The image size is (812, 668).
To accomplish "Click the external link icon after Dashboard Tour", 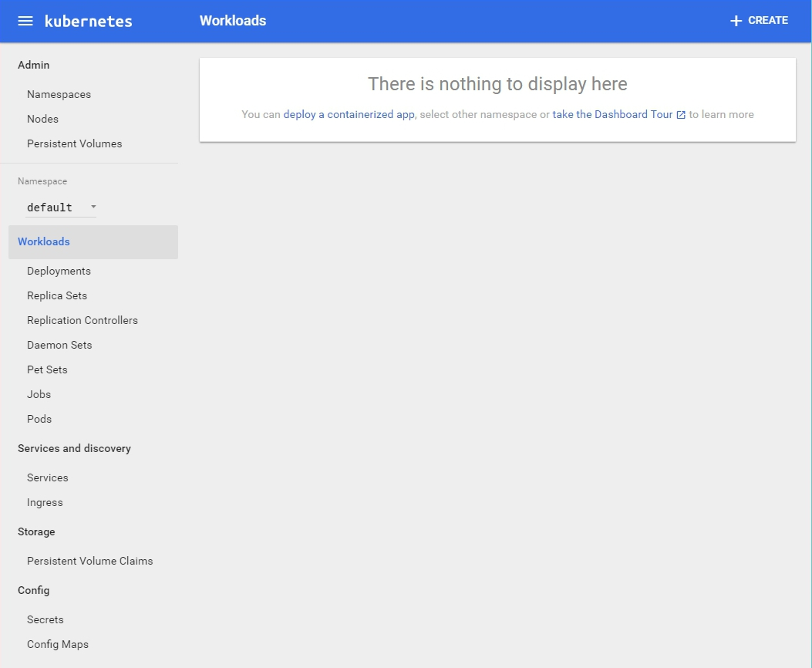I will (x=681, y=115).
